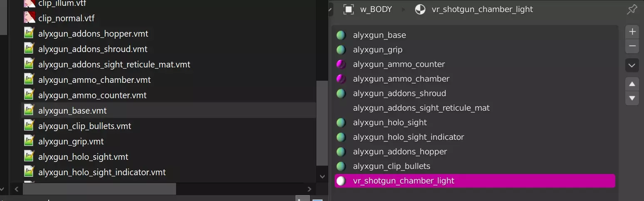
Task: Remove the material slot with minus button
Action: [632, 46]
